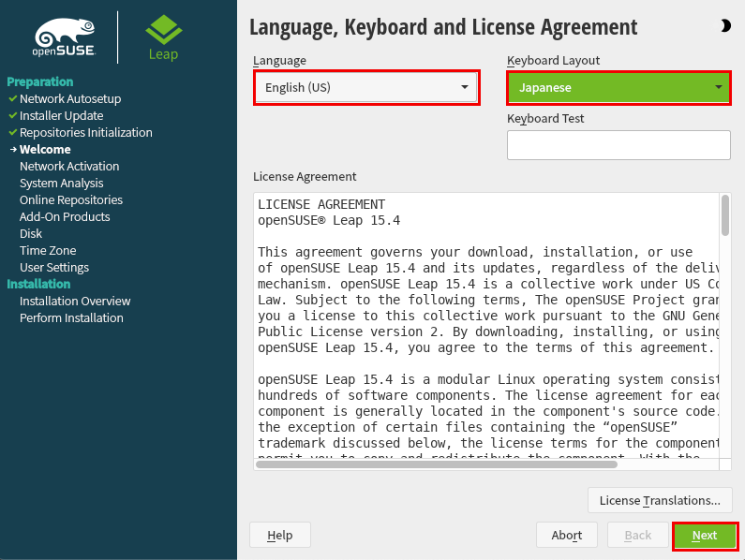745x560 pixels.
Task: Click the page title heading
Action: (443, 27)
